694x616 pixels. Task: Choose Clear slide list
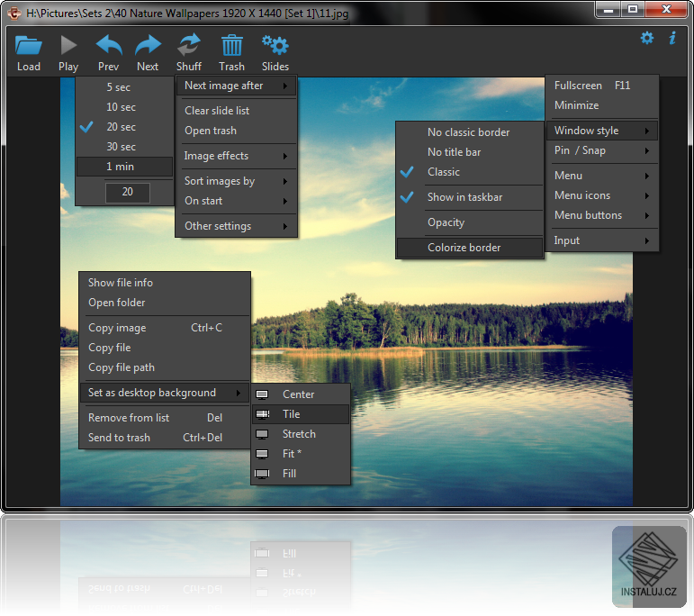click(237, 111)
